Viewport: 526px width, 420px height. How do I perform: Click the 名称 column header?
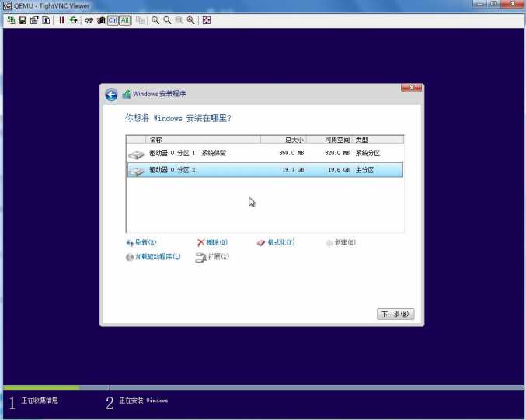(204, 140)
